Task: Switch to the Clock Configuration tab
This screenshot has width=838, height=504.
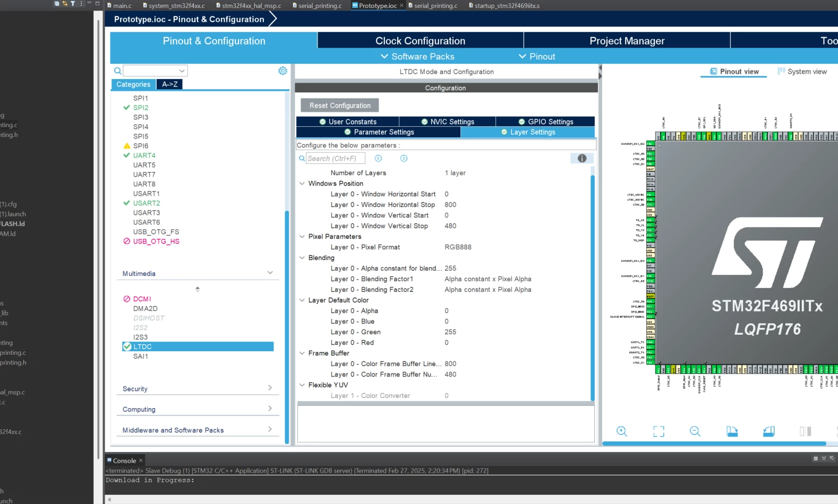Action: point(420,41)
